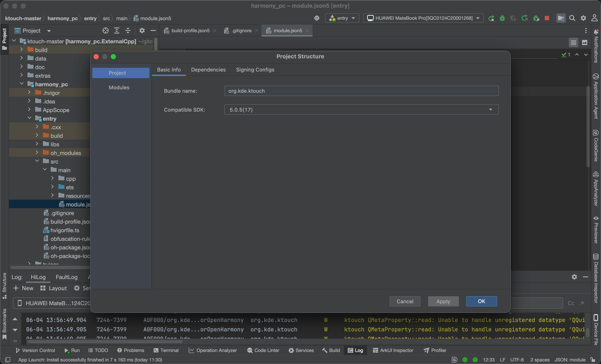The height and width of the screenshot is (364, 601).
Task: Open Notifications bell tool window
Action: [596, 46]
